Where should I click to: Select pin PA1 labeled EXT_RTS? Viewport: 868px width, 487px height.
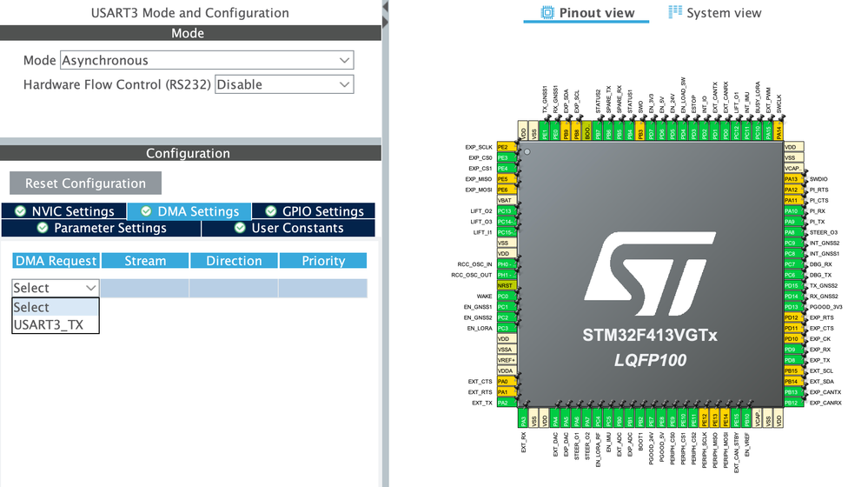coord(507,392)
